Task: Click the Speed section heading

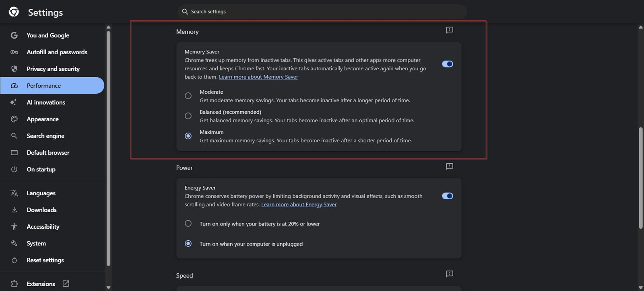Action: [184, 275]
